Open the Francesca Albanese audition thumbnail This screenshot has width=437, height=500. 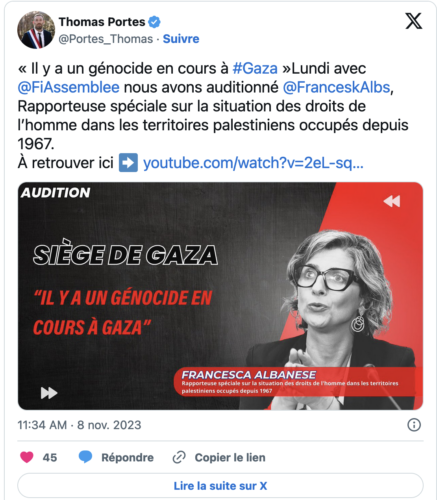point(220,296)
